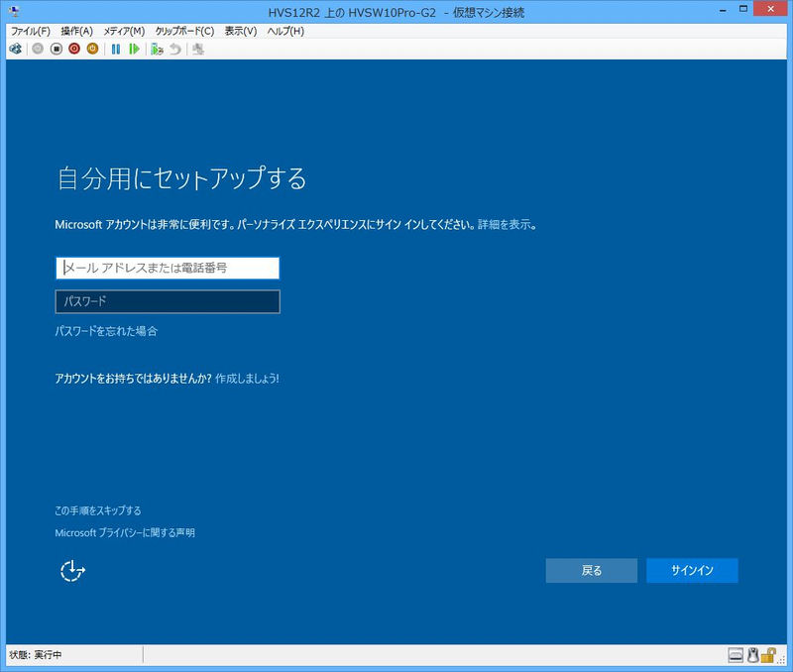Click the greyed Enhanced Session toolbar icon
Viewport: 793px width, 672px height.
pos(197,49)
